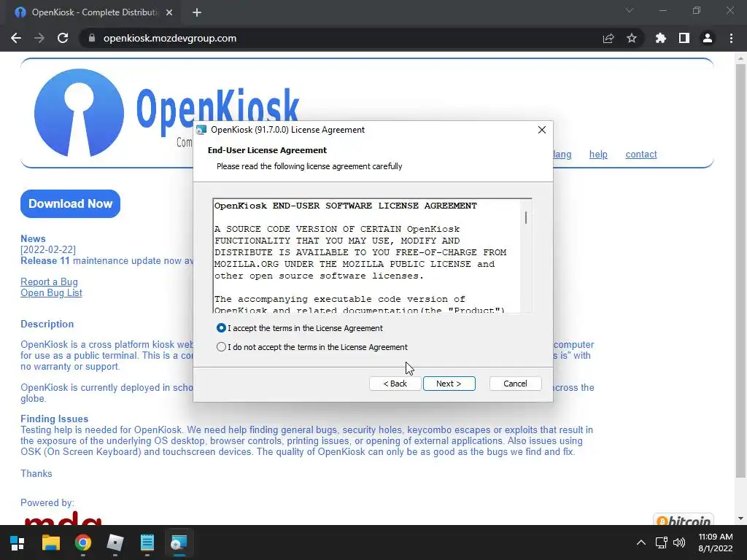Click inside the license agreement text box

pos(367,256)
